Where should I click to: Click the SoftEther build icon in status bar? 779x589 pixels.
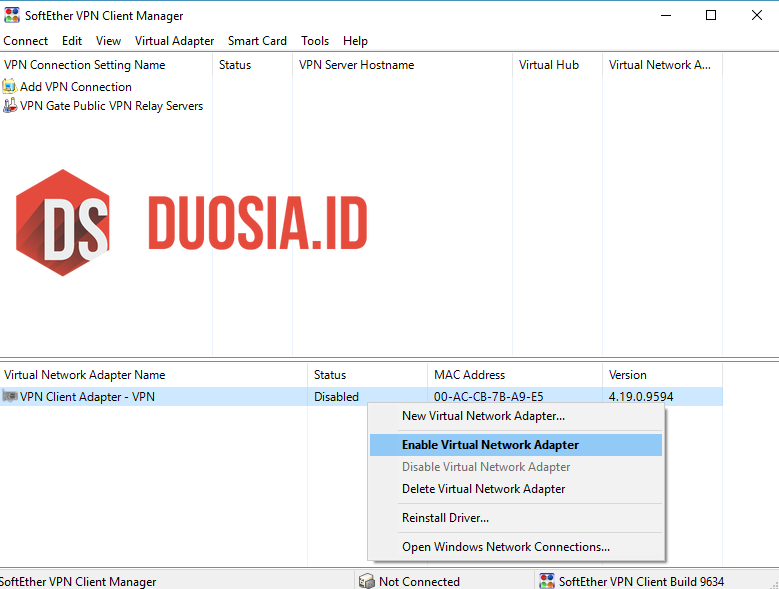pos(546,581)
